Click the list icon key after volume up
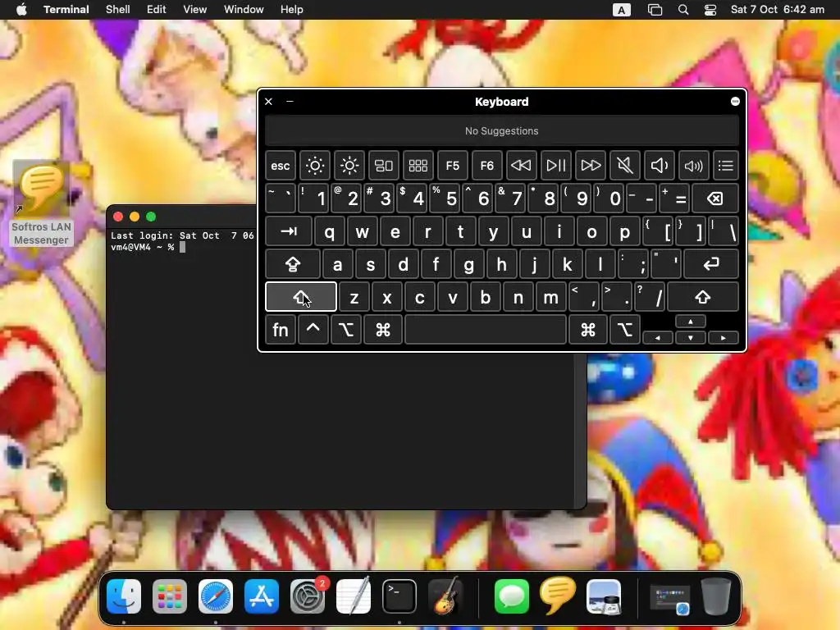Image resolution: width=840 pixels, height=630 pixels. point(725,166)
